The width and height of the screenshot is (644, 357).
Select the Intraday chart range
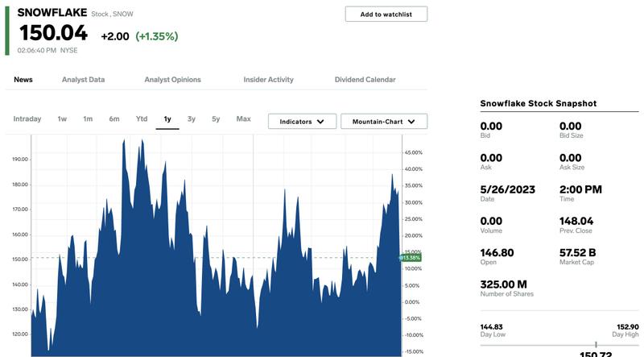click(27, 118)
